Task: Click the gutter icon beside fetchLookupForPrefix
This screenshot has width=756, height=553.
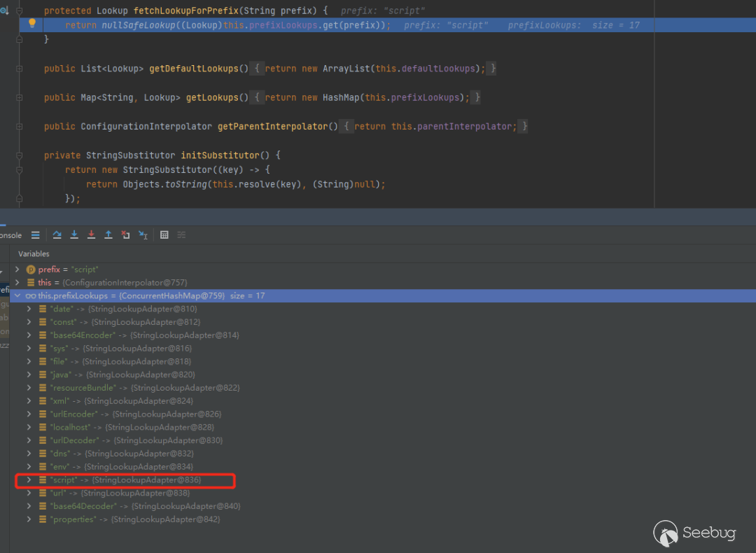Action: point(4,10)
